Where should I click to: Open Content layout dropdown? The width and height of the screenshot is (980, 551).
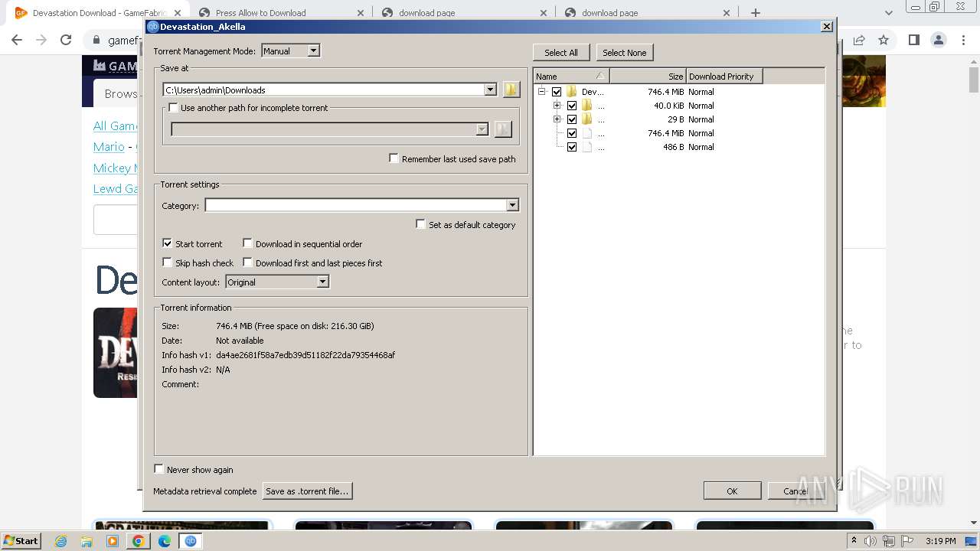322,282
